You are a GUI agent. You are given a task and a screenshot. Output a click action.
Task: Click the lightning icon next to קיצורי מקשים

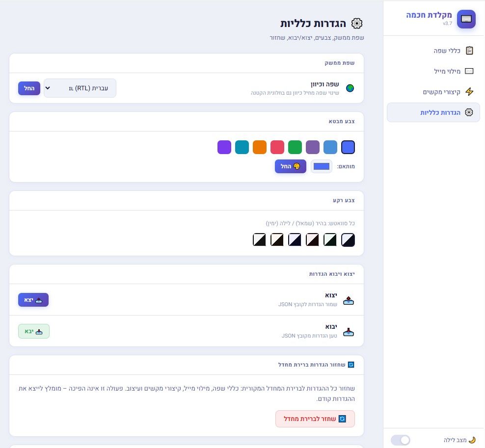469,92
